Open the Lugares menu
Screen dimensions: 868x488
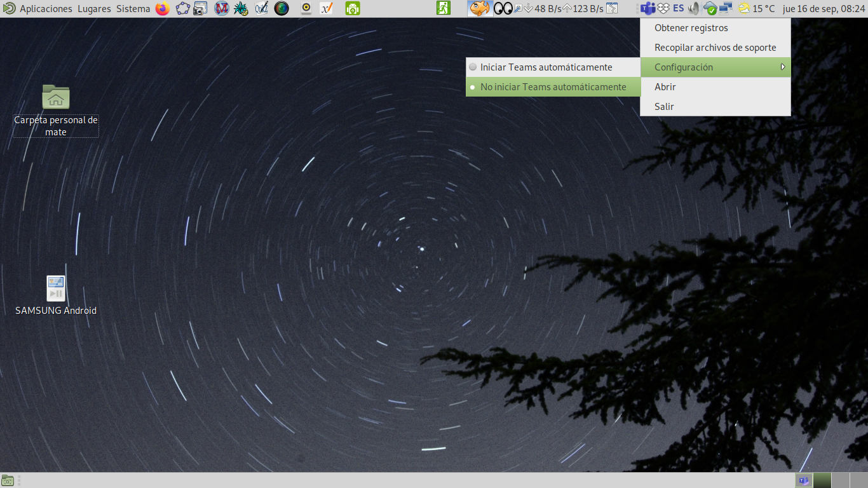point(94,8)
